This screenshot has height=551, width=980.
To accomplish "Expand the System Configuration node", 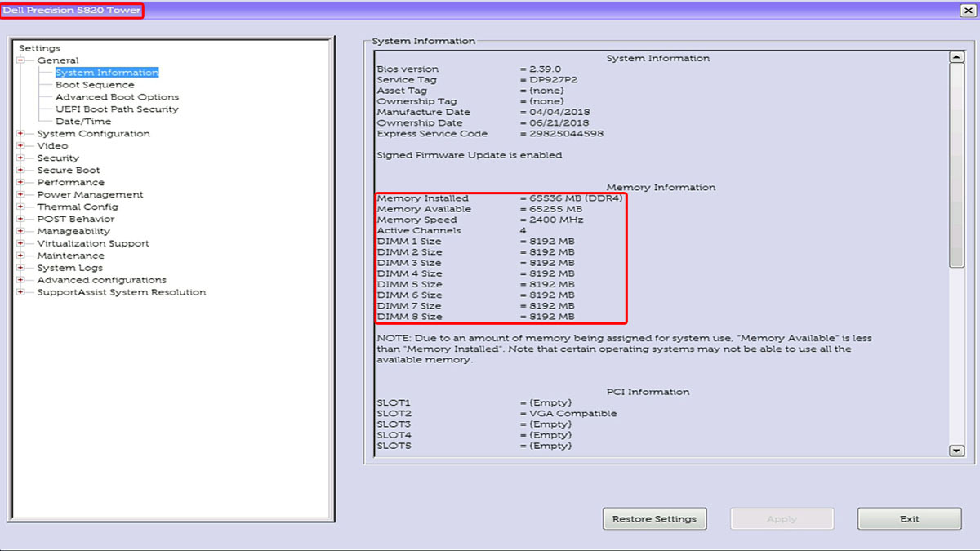I will pyautogui.click(x=20, y=133).
